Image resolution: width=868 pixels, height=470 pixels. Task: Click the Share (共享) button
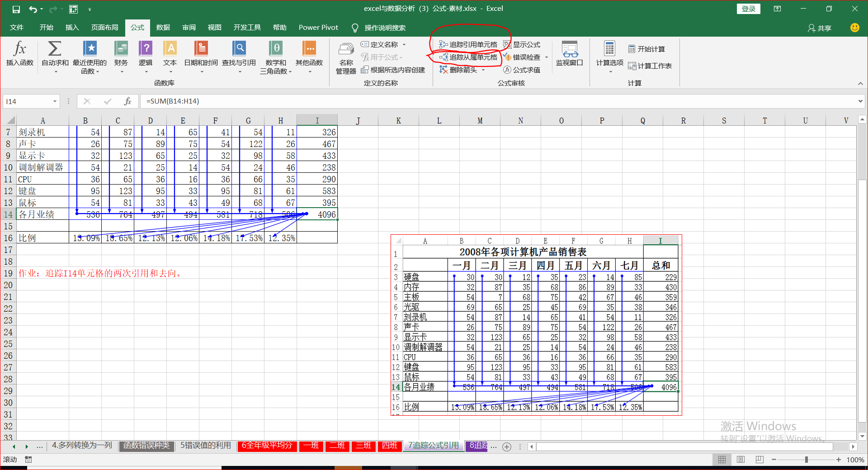coord(820,28)
